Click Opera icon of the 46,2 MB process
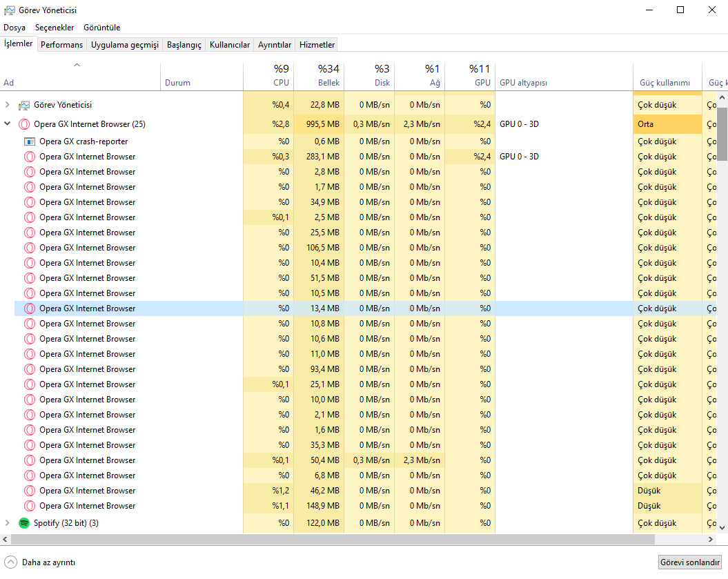 pyautogui.click(x=30, y=490)
